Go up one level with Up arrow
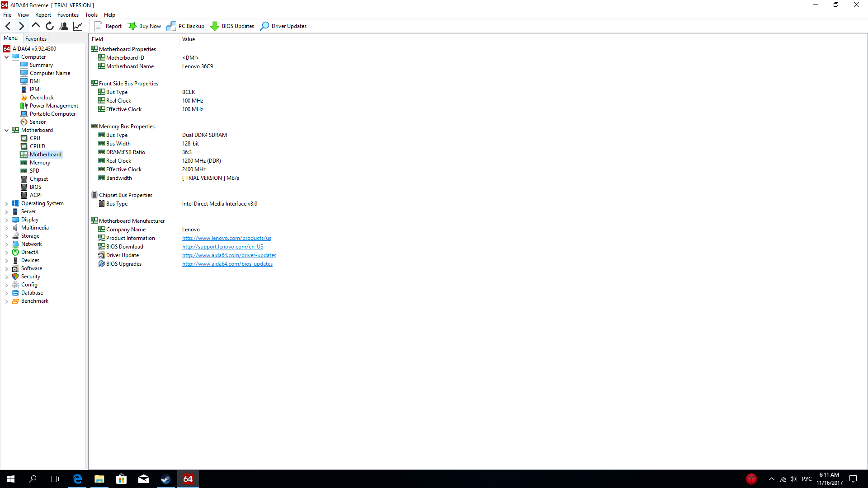The width and height of the screenshot is (868, 488). tap(36, 26)
